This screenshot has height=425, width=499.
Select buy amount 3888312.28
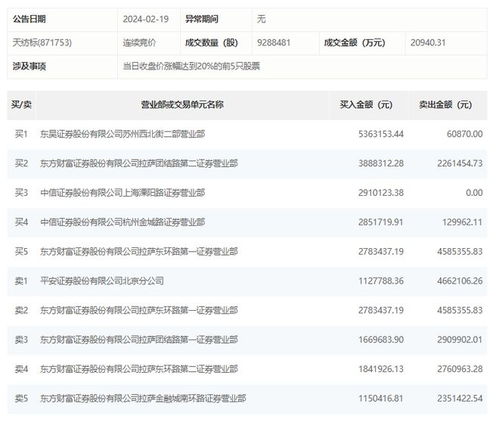pos(381,163)
